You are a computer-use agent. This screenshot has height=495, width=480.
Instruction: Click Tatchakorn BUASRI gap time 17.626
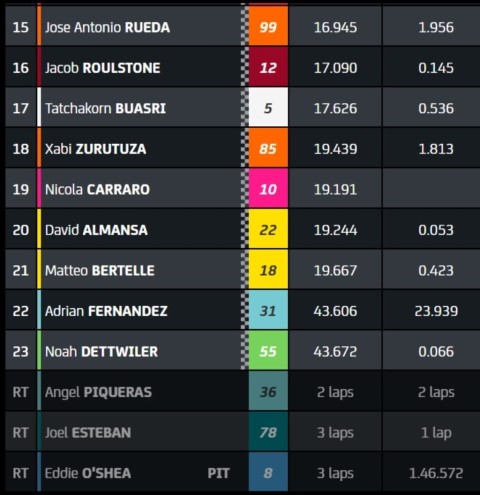pyautogui.click(x=335, y=108)
